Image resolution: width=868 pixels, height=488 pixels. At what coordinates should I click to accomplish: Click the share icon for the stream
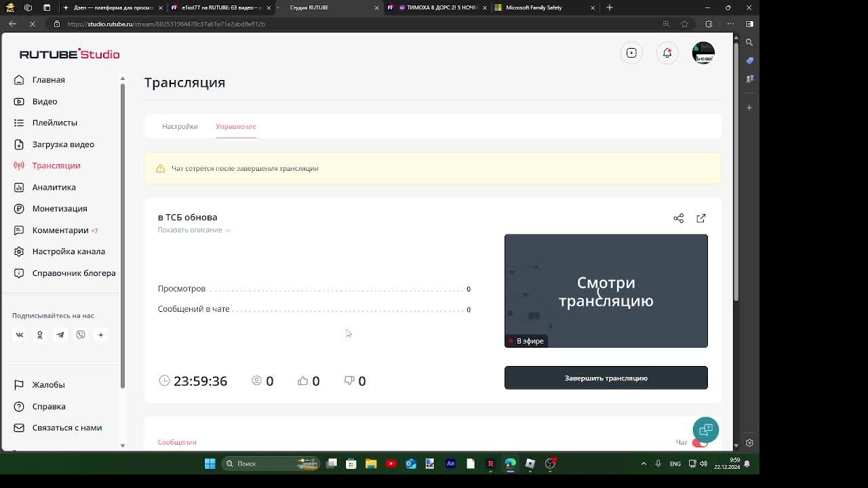pyautogui.click(x=678, y=218)
